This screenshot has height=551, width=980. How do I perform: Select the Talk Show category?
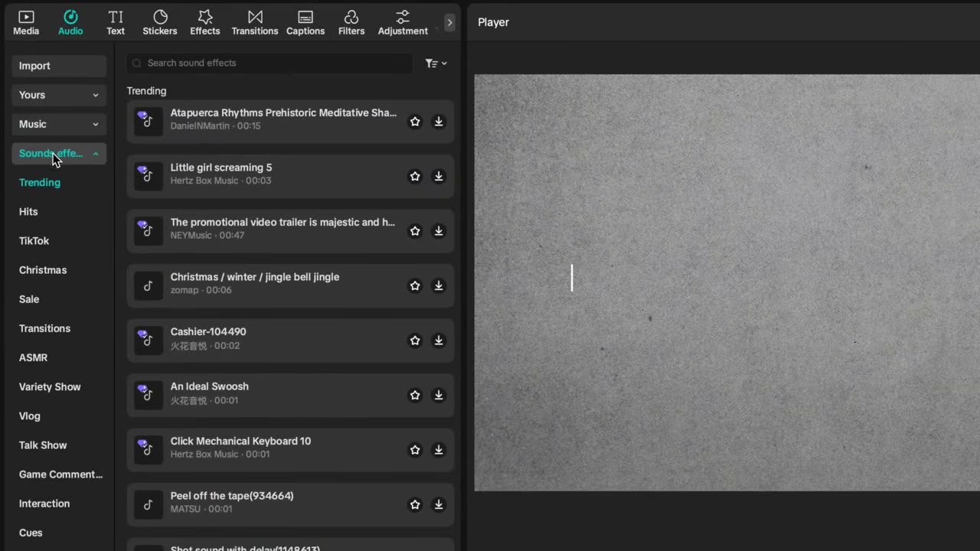(43, 445)
